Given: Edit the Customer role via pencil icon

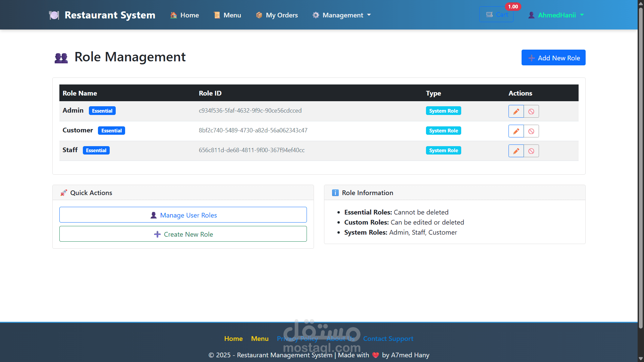Looking at the screenshot, I should coord(516,131).
